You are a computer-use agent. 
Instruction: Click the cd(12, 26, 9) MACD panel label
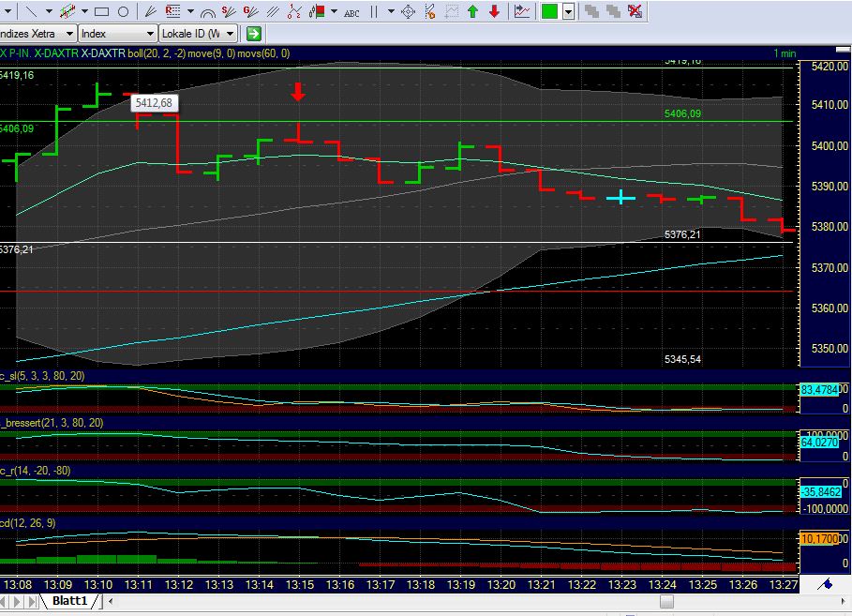[x=28, y=523]
